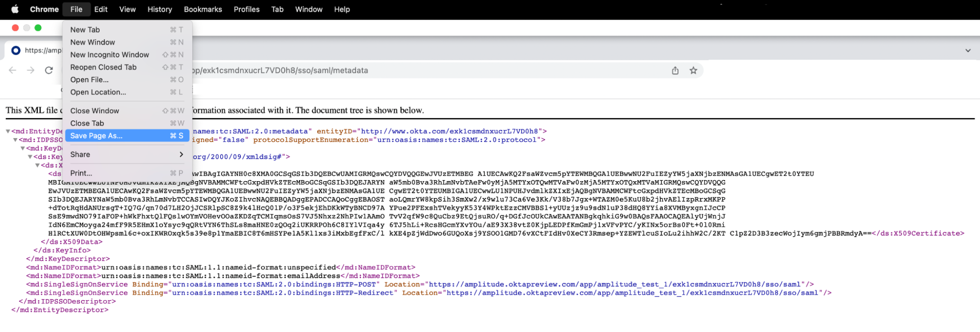
Task: Click the browser forward arrow
Action: [x=31, y=71]
